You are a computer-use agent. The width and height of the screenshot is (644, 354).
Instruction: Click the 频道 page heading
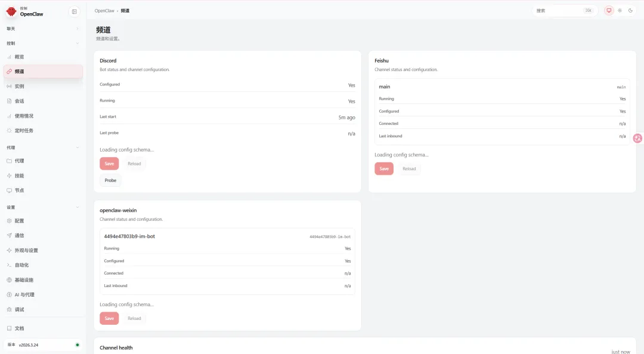pyautogui.click(x=104, y=30)
